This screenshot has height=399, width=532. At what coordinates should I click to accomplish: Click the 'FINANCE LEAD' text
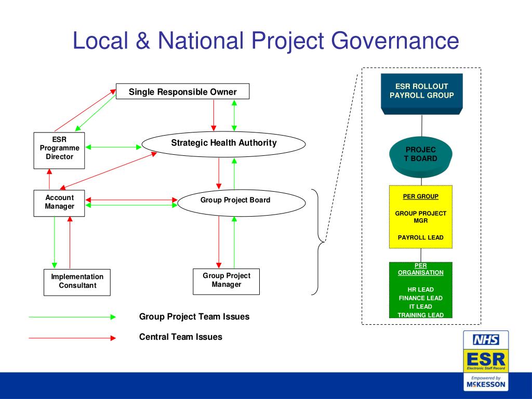[421, 298]
